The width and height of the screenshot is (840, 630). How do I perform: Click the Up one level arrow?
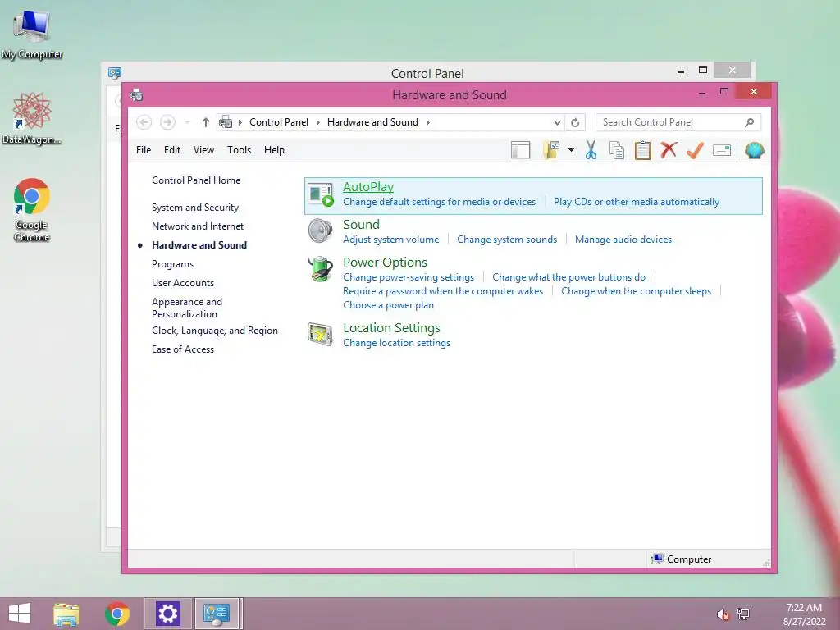pos(206,122)
